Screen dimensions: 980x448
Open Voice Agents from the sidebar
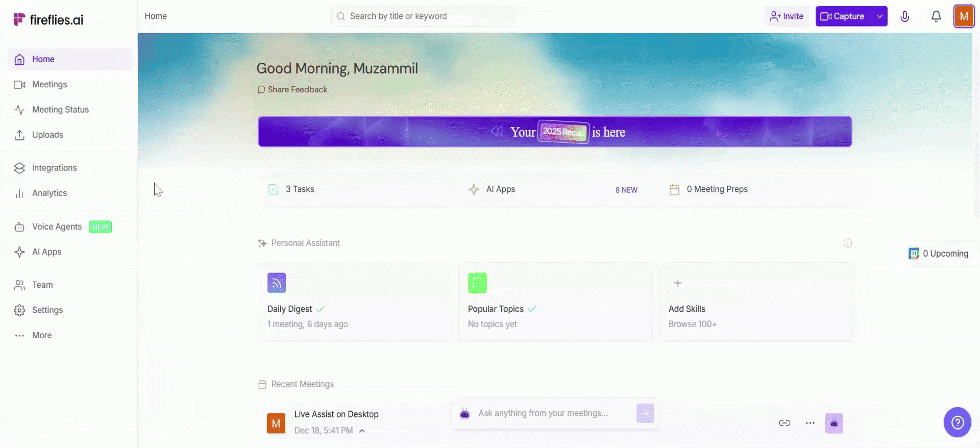57,227
